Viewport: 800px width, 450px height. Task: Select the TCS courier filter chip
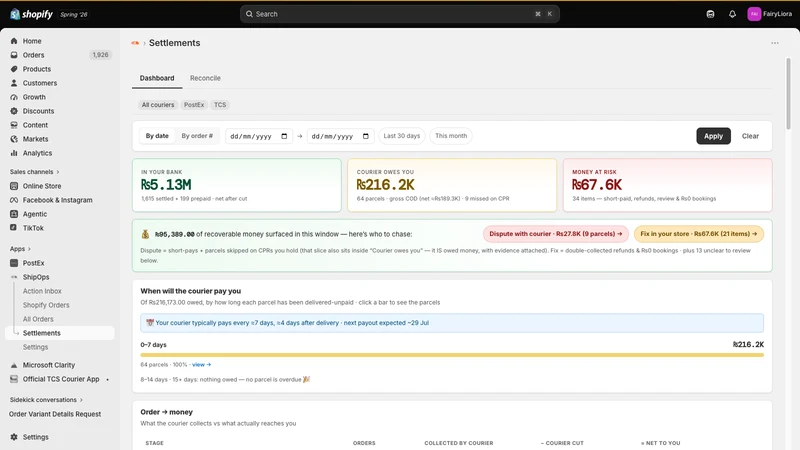220,105
